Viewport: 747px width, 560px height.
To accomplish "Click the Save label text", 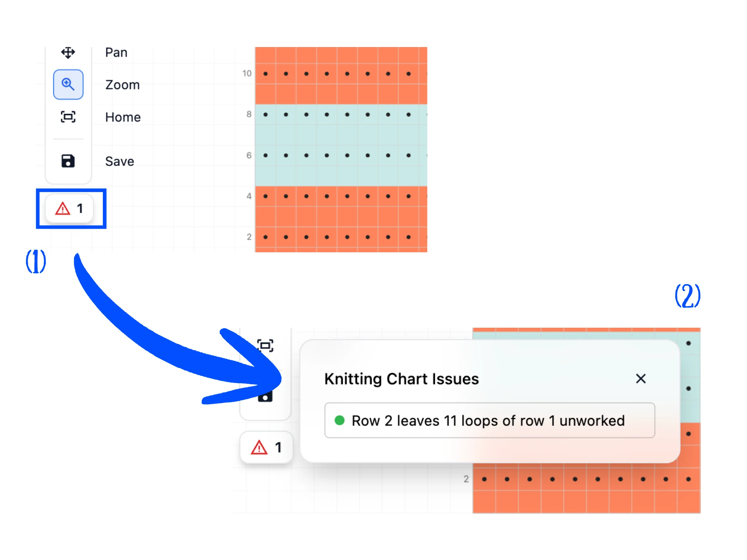I will (120, 161).
